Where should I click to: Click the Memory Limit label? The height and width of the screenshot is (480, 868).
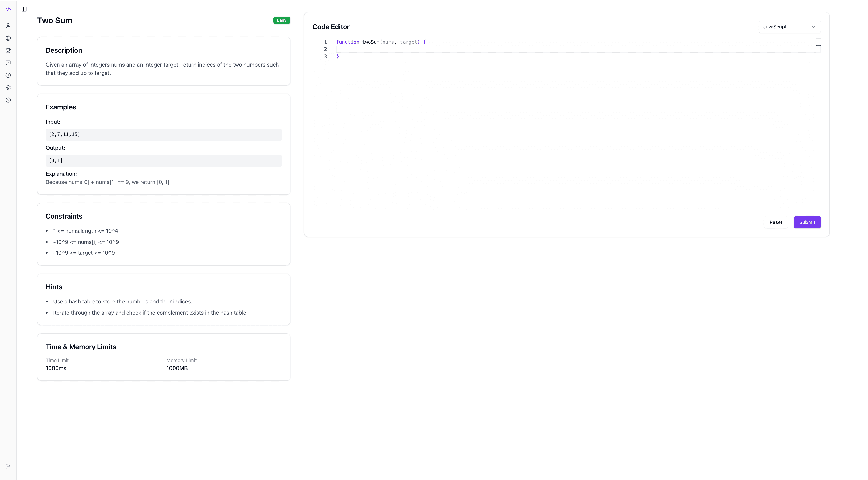tap(181, 361)
